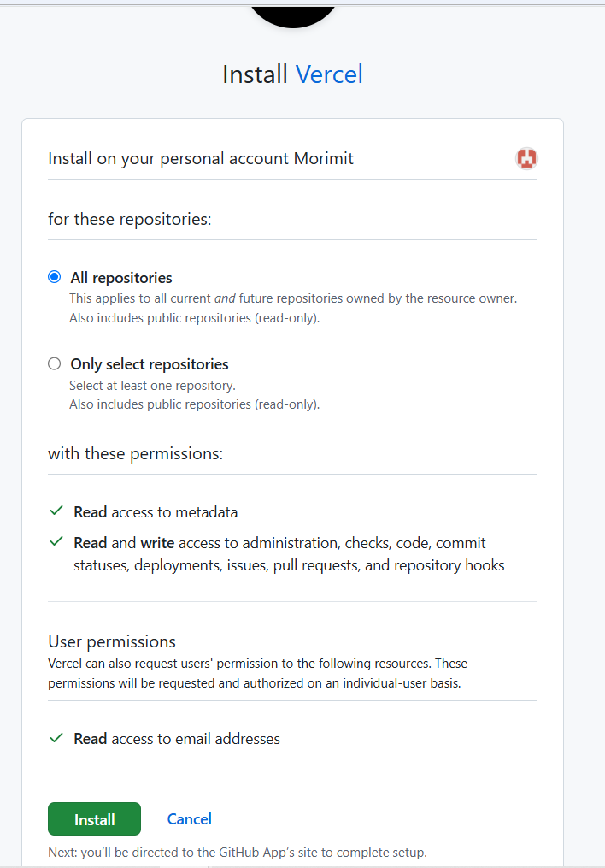Click the black Vercel logo at top

[x=292, y=13]
